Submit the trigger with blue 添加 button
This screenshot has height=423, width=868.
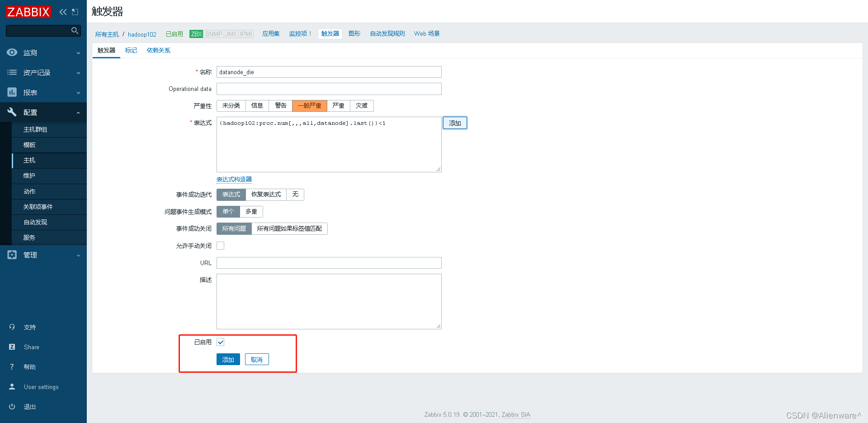[228, 360]
